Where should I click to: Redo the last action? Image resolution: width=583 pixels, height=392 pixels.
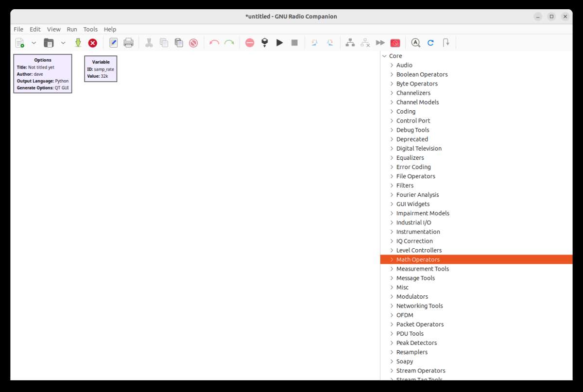229,43
